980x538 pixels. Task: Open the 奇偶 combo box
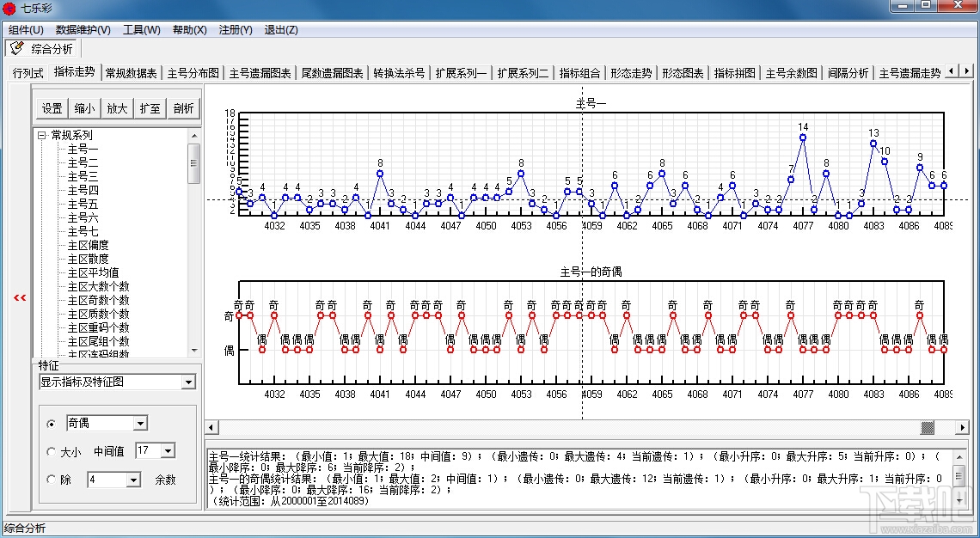click(141, 423)
